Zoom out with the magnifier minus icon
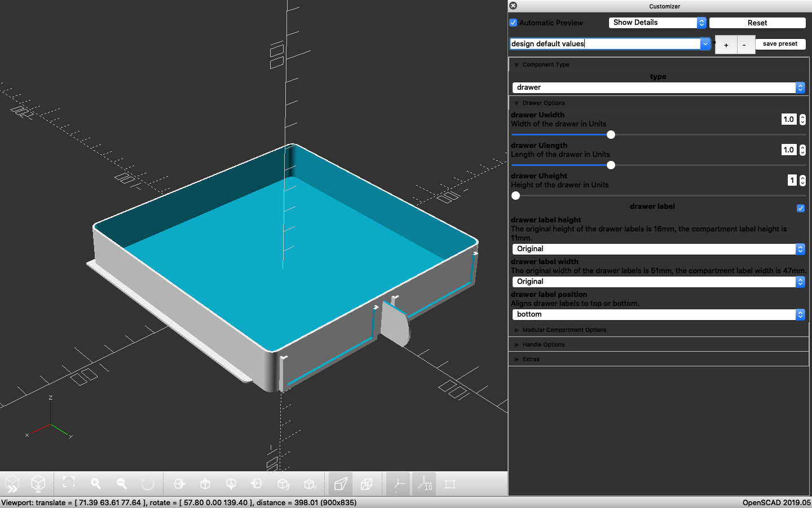812x508 pixels. pyautogui.click(x=121, y=484)
